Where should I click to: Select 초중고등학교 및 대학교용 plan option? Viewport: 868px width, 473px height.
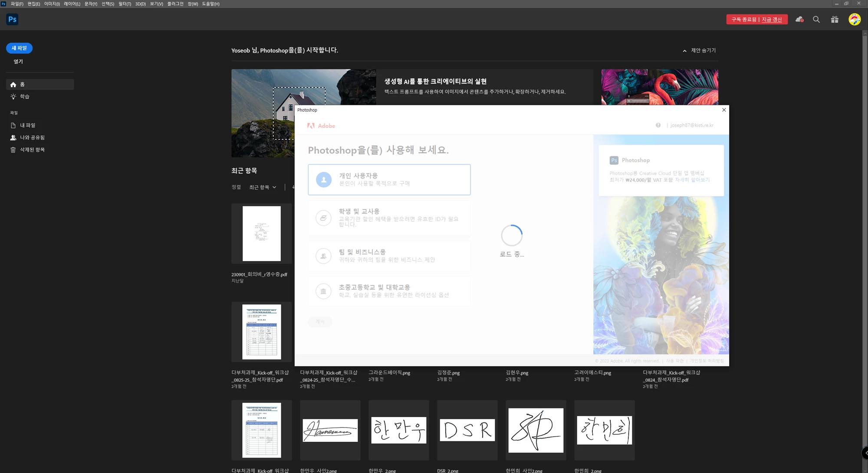389,291
